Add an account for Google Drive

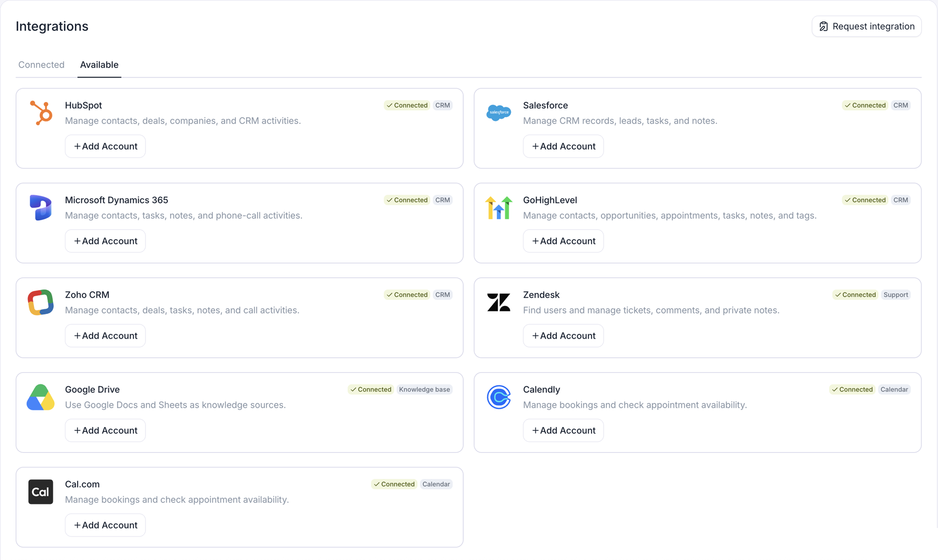(105, 430)
